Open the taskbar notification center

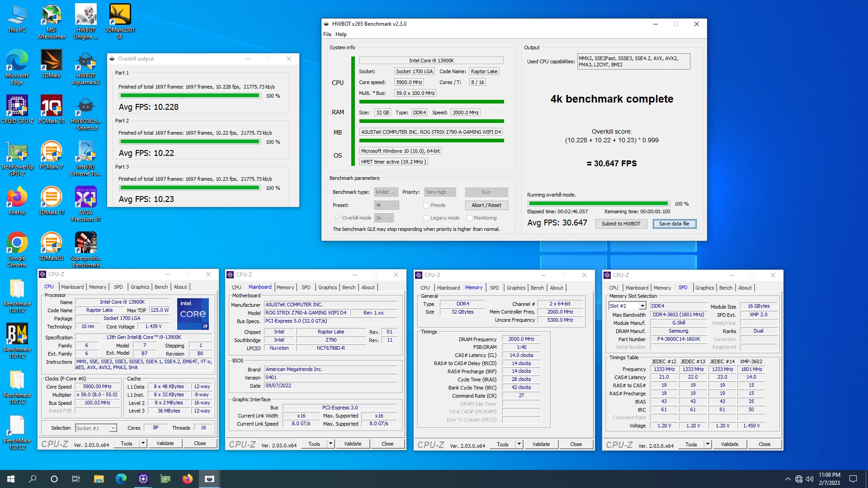853,479
